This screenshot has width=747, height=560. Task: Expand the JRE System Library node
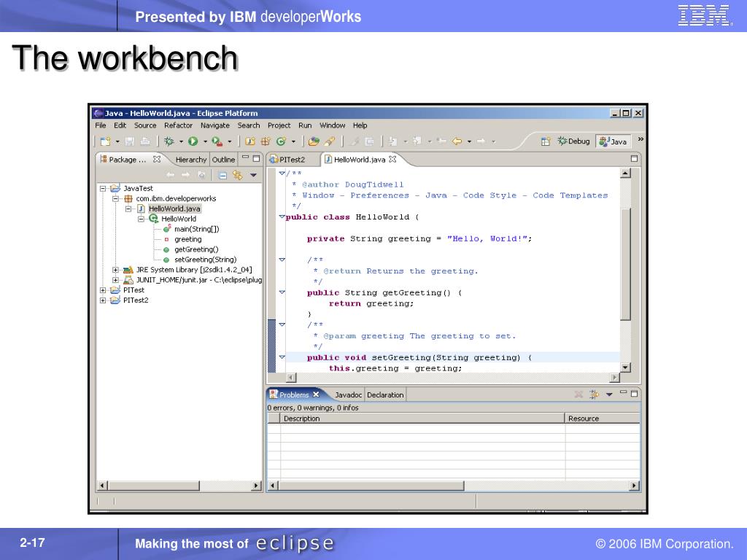click(x=115, y=270)
